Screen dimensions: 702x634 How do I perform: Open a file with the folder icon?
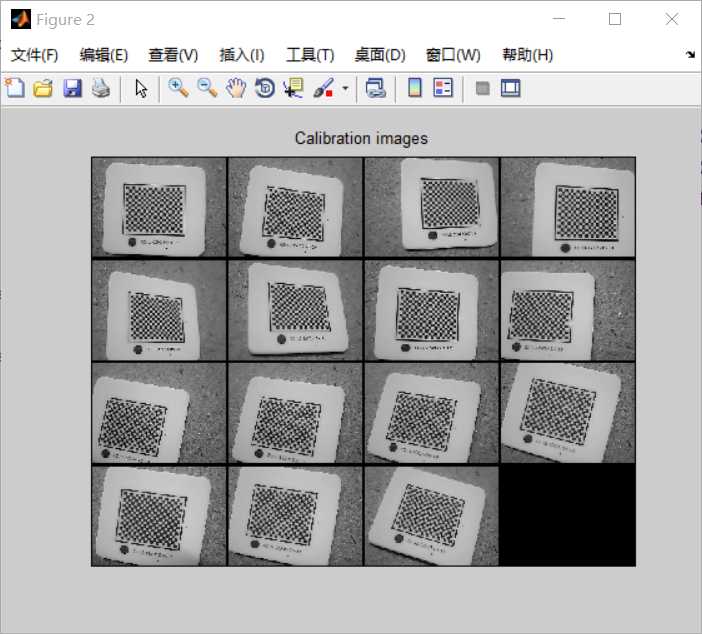click(43, 88)
